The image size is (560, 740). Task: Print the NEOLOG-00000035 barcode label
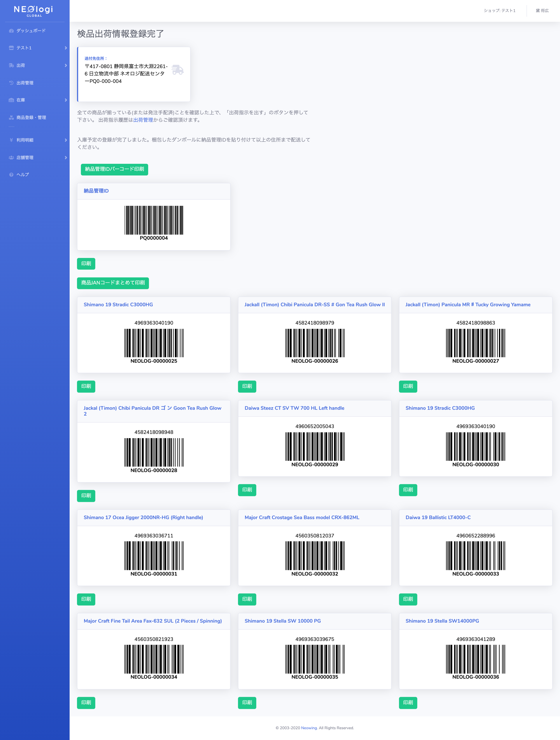click(247, 702)
